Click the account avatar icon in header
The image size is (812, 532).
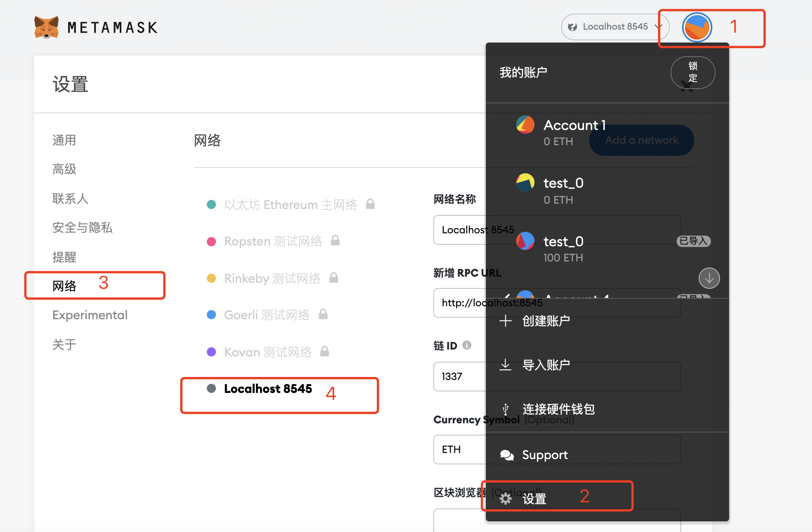(x=697, y=27)
